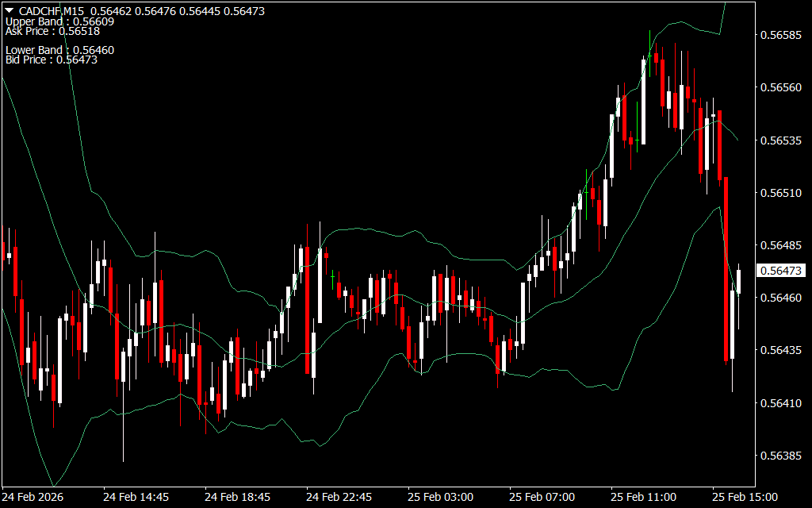The width and height of the screenshot is (812, 508).
Task: Click the 25 Feb 15:00 time marker
Action: coord(745,497)
